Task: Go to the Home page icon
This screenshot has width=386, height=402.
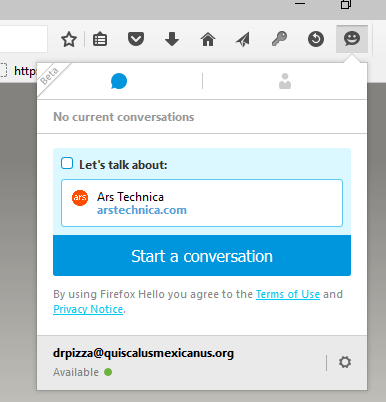Action: pos(208,39)
